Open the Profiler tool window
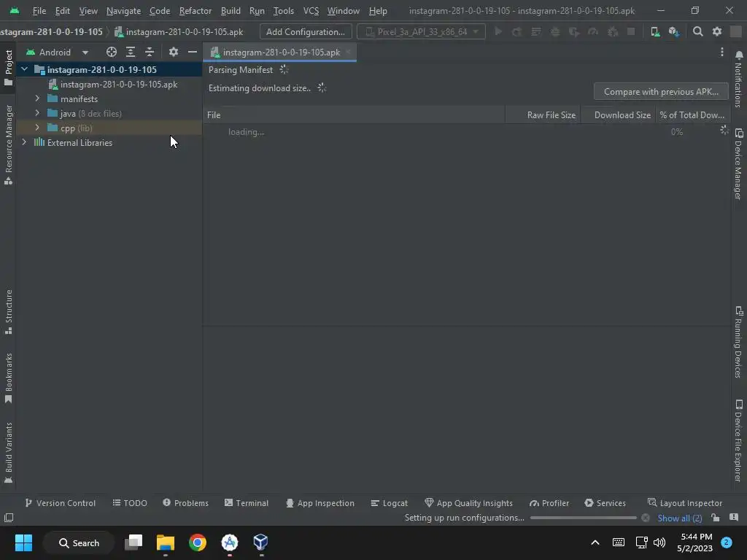Viewport: 747px width, 560px height. 549,503
